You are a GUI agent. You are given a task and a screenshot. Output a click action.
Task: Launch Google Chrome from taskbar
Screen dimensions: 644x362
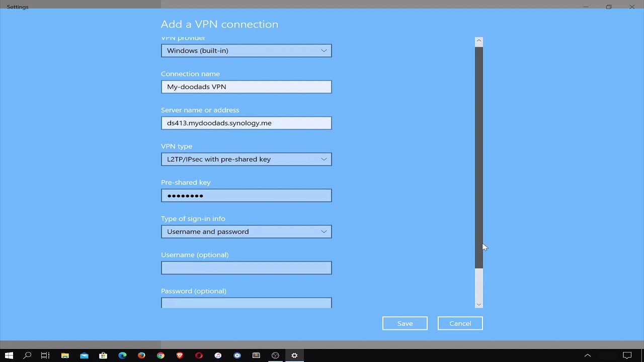click(x=160, y=355)
